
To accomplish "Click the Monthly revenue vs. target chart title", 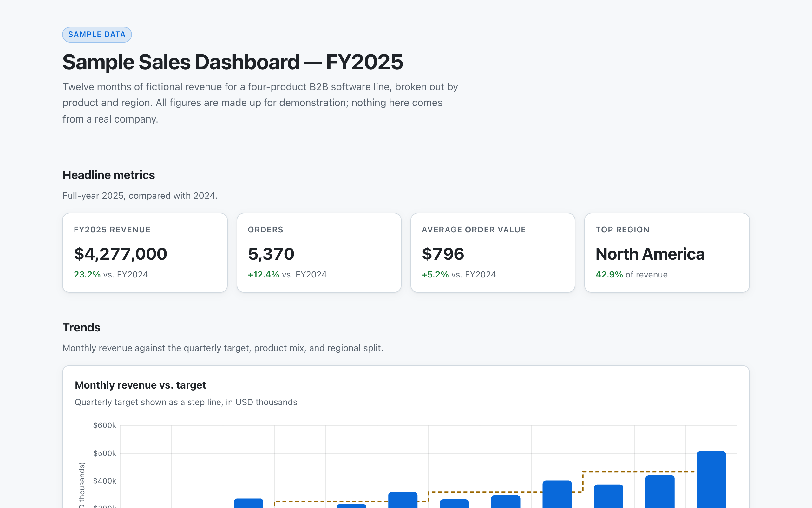I will (140, 385).
